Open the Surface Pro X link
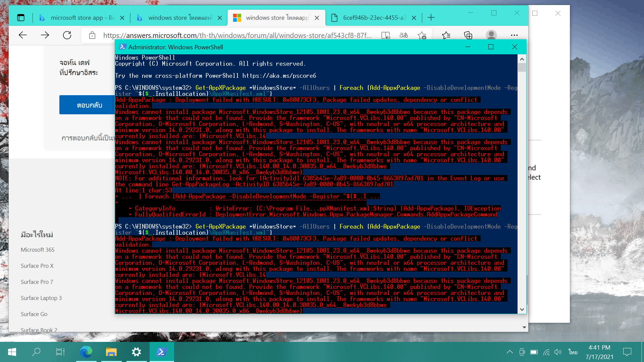The image size is (644, 362). pyautogui.click(x=37, y=266)
